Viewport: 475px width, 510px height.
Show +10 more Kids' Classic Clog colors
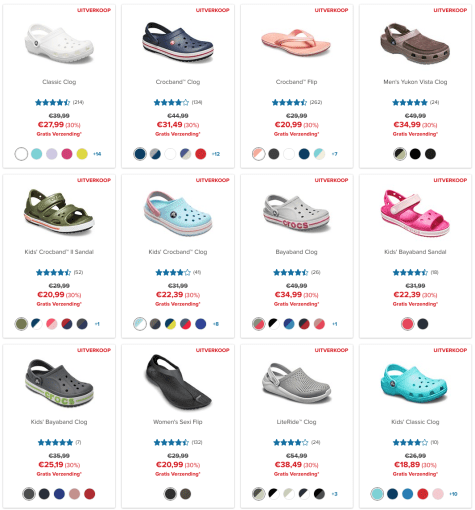[453, 494]
